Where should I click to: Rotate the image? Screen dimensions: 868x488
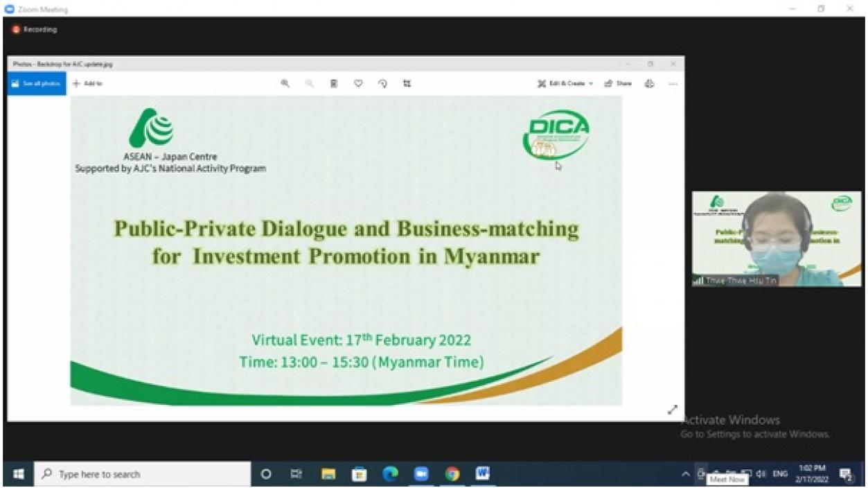tap(382, 84)
